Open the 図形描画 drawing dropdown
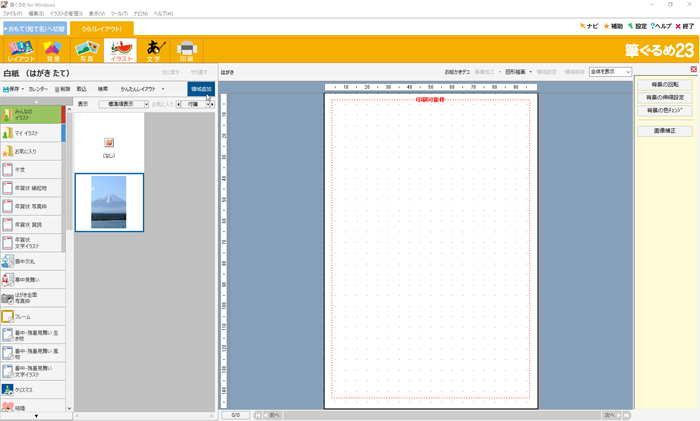This screenshot has height=421, width=700. (519, 72)
